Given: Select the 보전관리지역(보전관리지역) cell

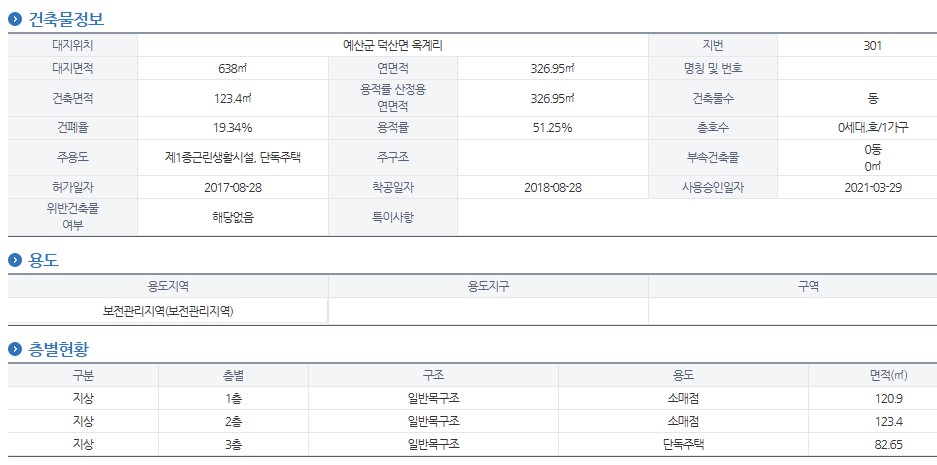Looking at the screenshot, I should click(168, 311).
